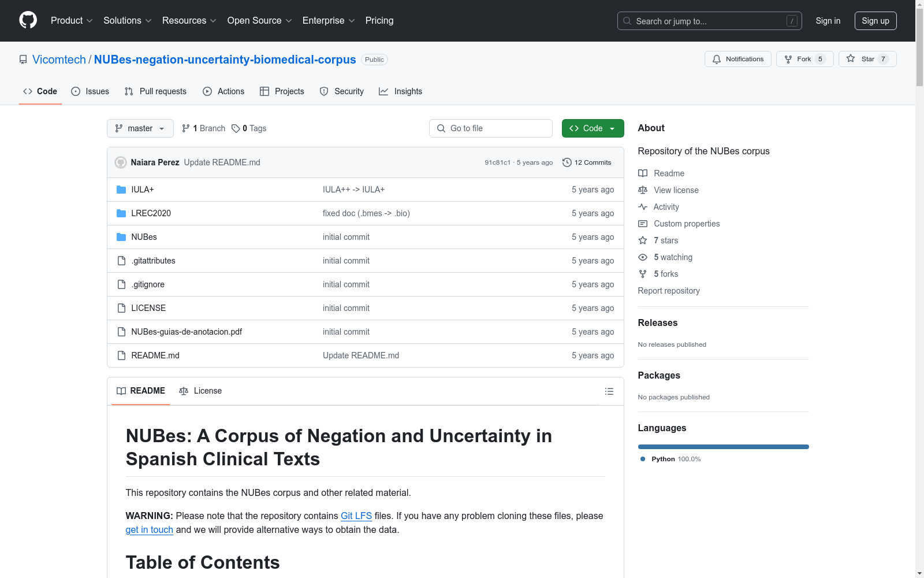Image resolution: width=924 pixels, height=578 pixels.
Task: View the 12 Commits history link
Action: click(x=587, y=162)
